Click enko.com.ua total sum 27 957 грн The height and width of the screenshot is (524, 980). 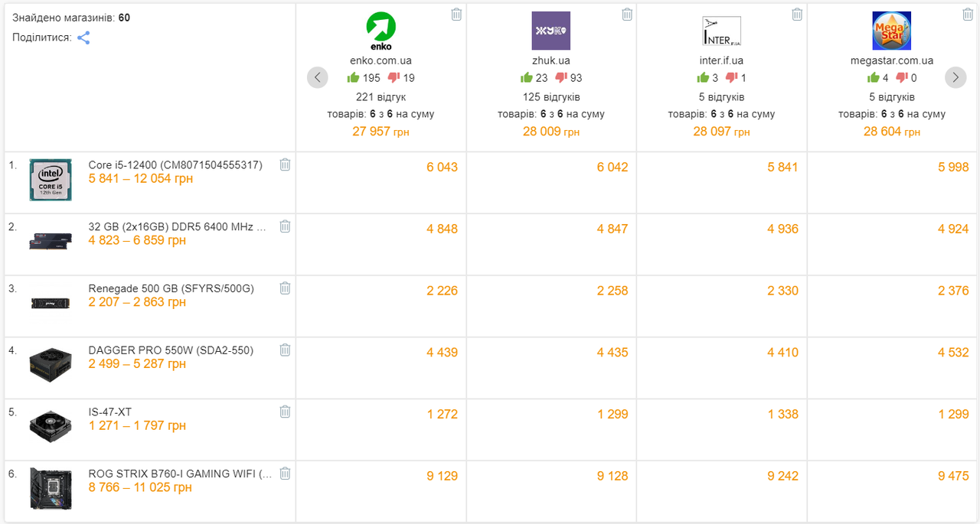click(x=381, y=132)
